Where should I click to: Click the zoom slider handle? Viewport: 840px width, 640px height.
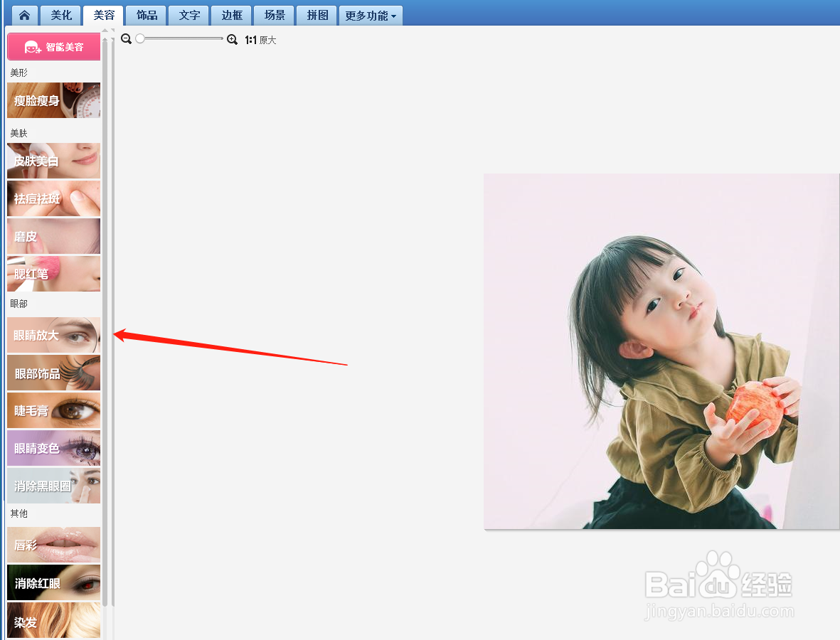point(140,38)
